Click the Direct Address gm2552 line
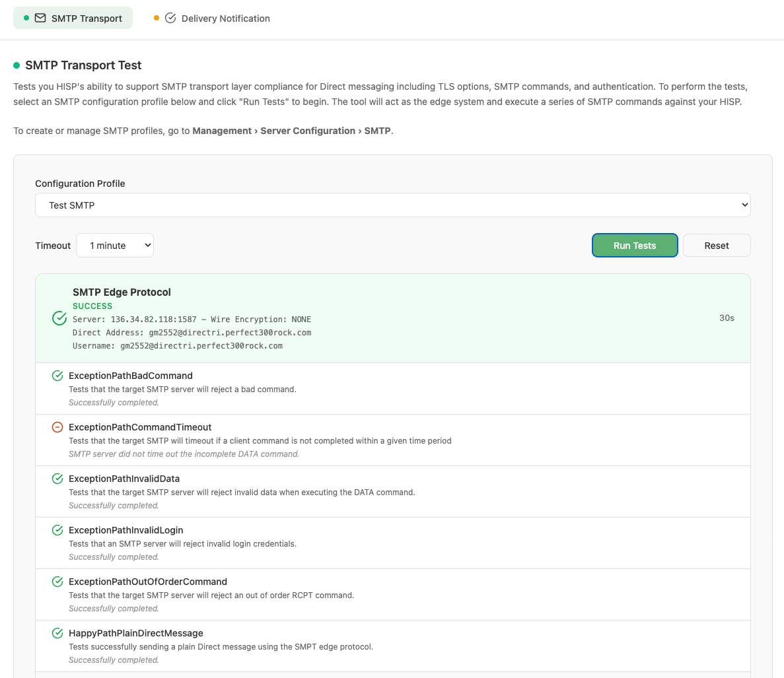 tap(192, 332)
